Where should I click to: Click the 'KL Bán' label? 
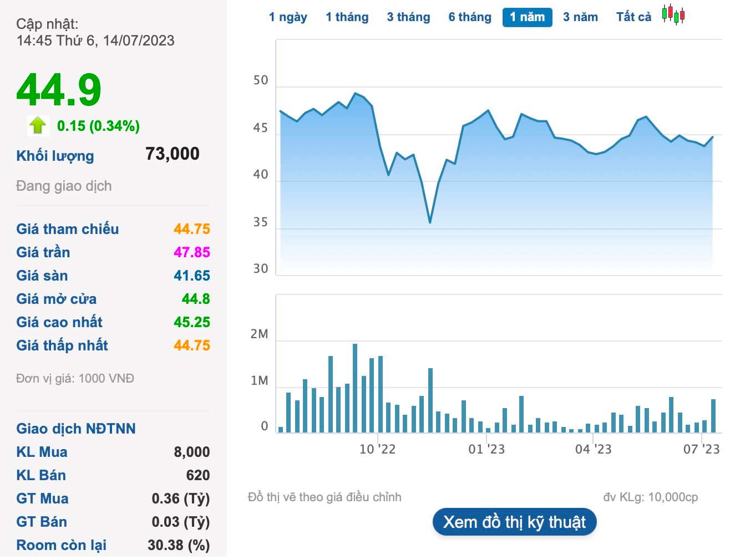[41, 475]
